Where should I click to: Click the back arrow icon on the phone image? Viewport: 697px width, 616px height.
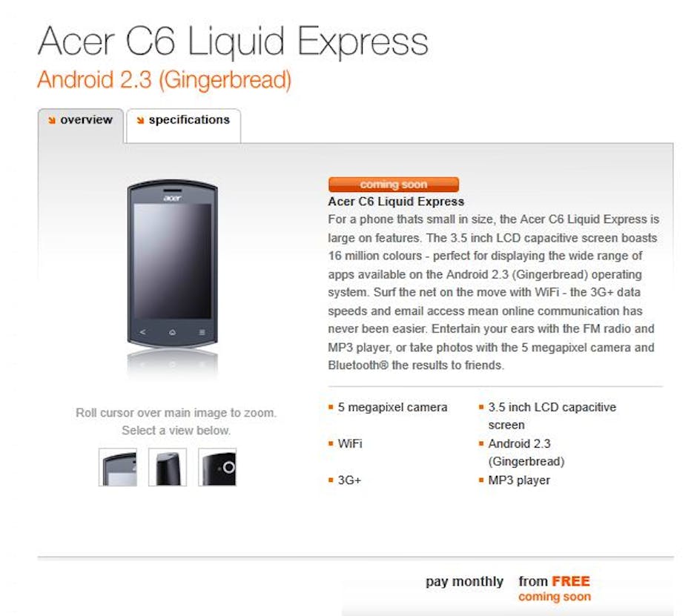click(x=143, y=332)
